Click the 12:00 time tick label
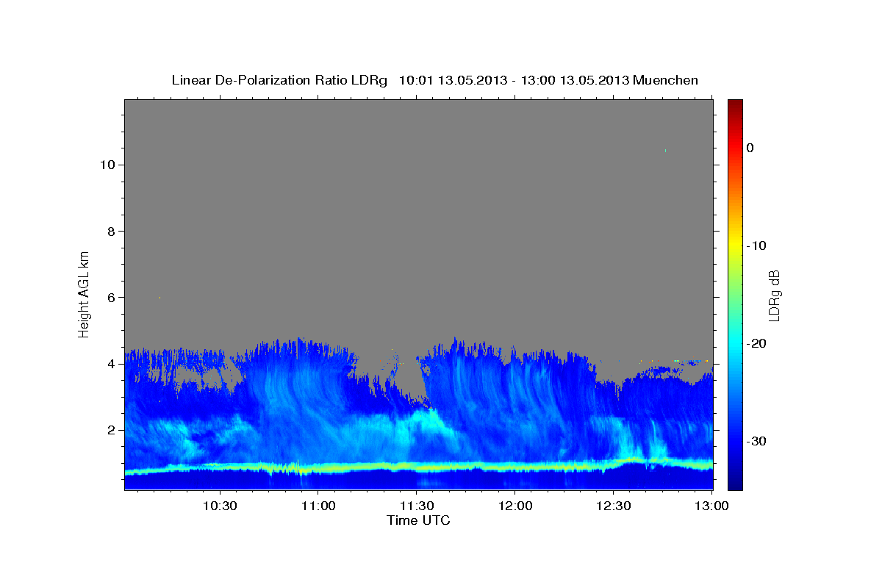Screen dimensions: 882x588 pyautogui.click(x=514, y=506)
